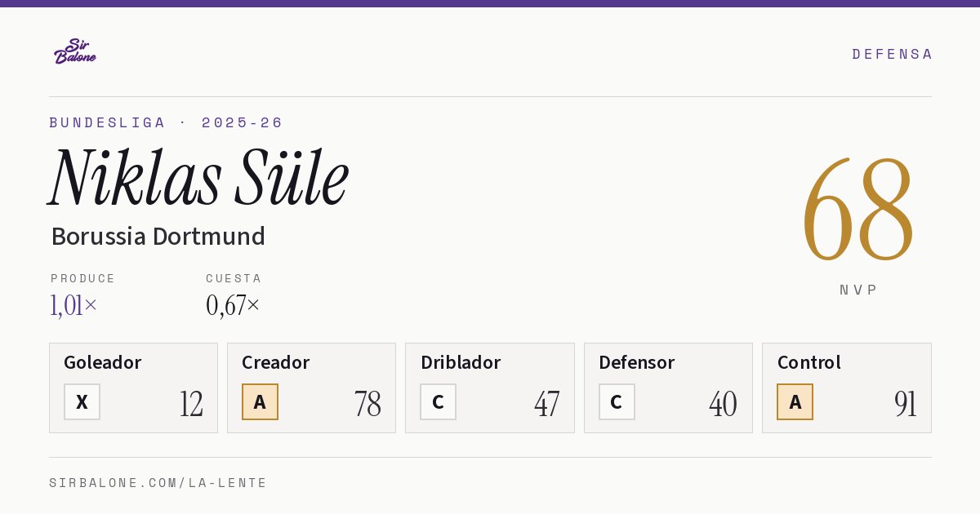Open the Creador stat card

[311, 388]
